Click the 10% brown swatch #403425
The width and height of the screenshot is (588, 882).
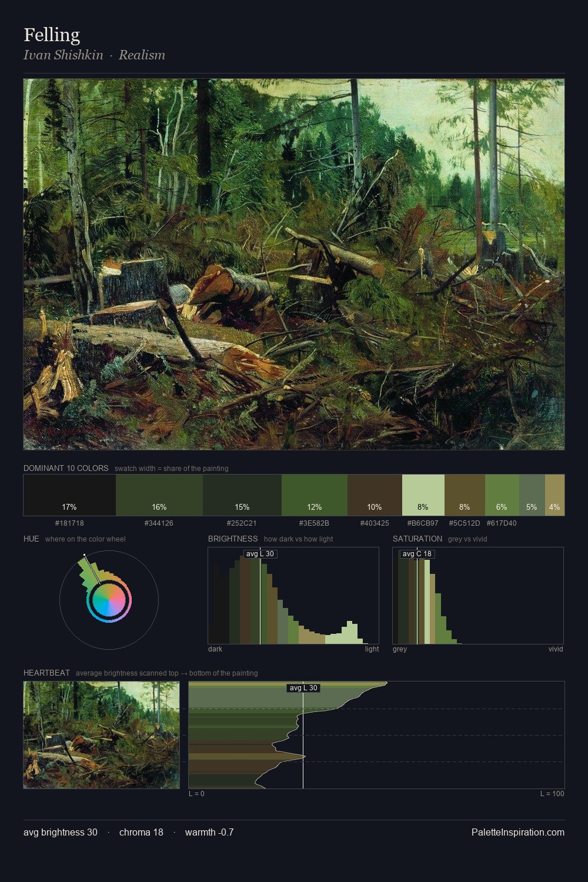coord(375,495)
